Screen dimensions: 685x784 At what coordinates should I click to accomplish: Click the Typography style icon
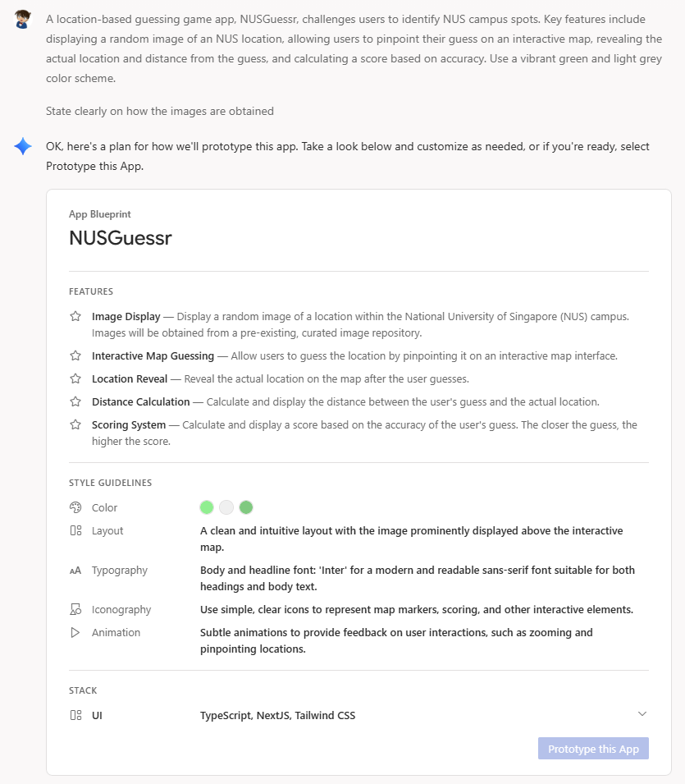[x=75, y=571]
